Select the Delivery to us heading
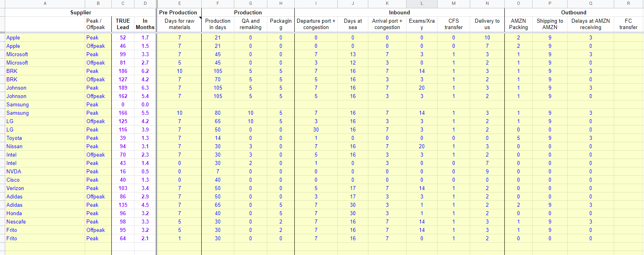 pos(487,24)
